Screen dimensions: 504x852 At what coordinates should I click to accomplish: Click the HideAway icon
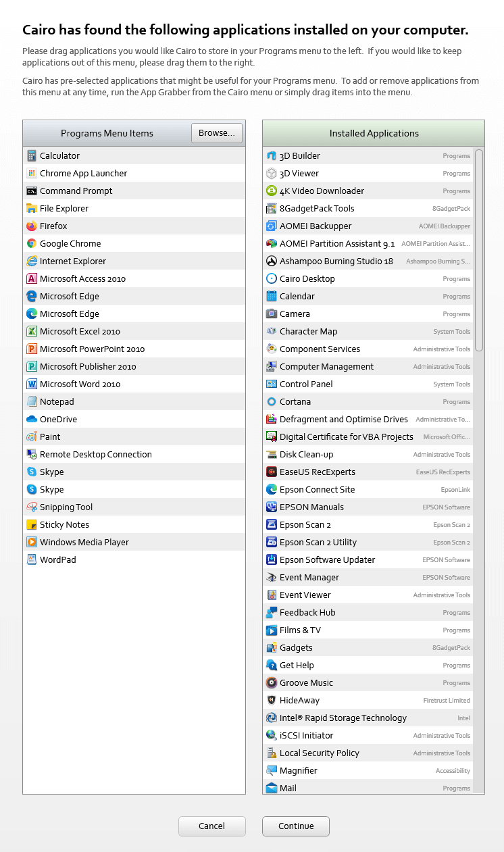click(271, 701)
